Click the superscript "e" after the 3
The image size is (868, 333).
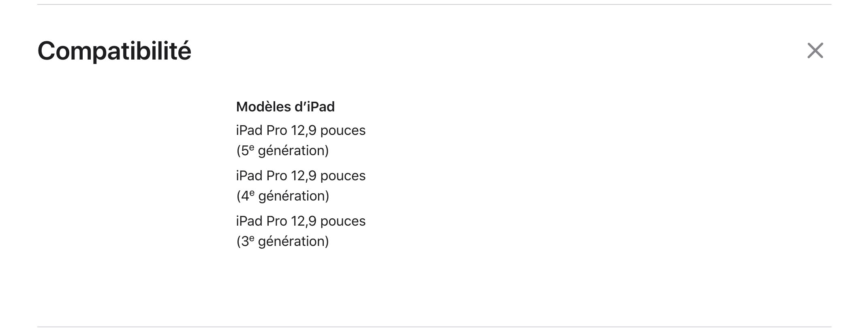[252, 239]
